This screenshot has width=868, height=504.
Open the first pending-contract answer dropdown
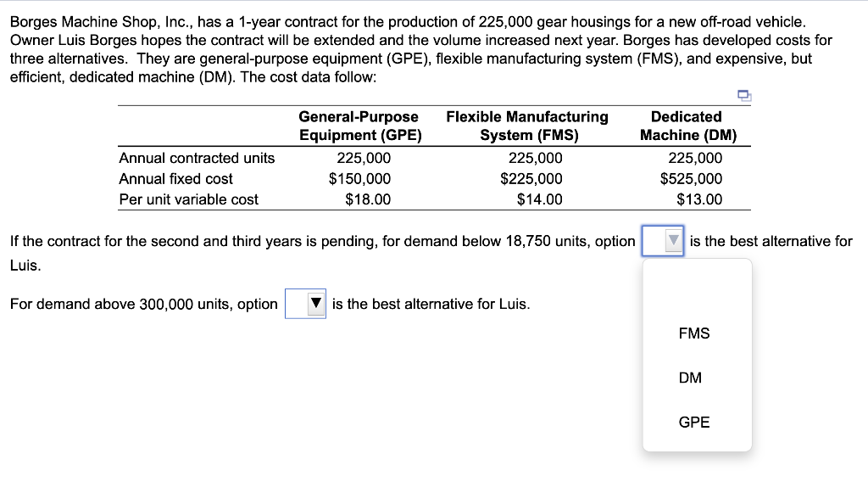[x=662, y=241]
